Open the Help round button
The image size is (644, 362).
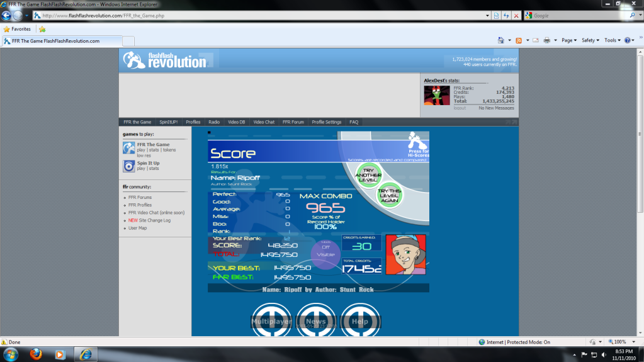(x=360, y=321)
